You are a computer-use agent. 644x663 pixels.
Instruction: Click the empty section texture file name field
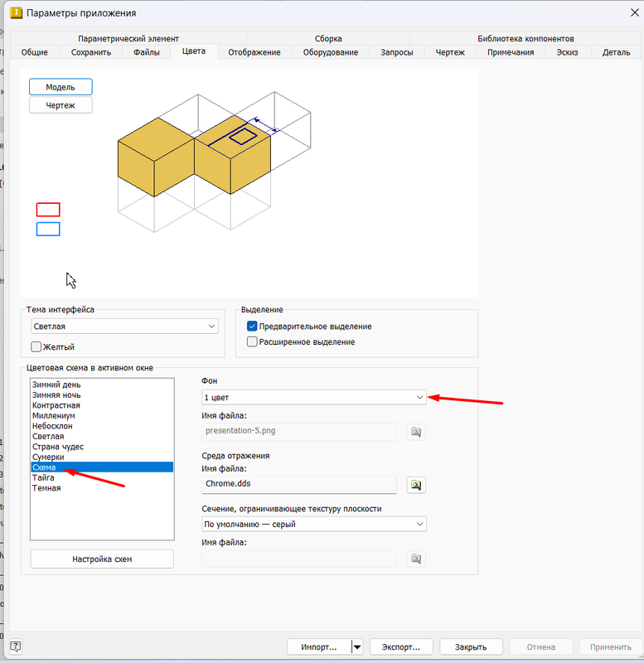click(299, 559)
